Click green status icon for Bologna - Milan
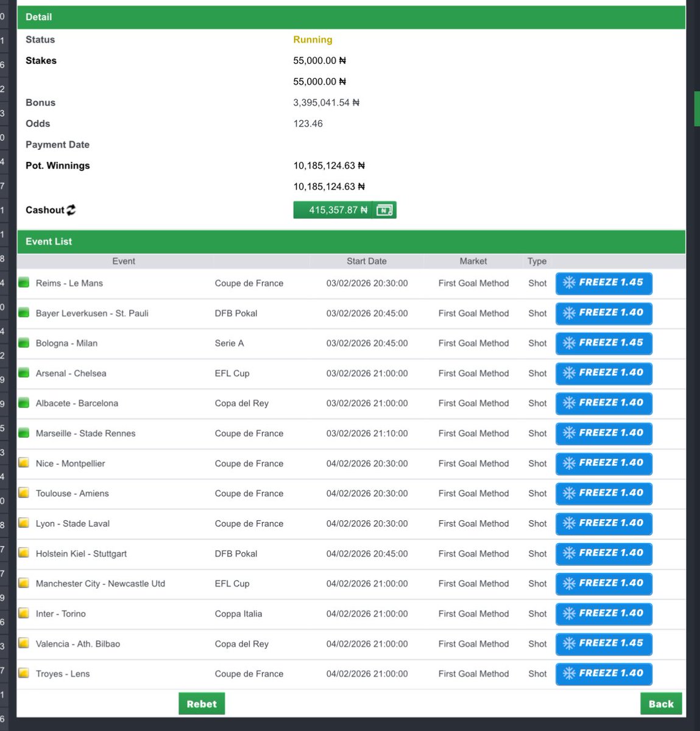Image resolution: width=700 pixels, height=731 pixels. click(x=24, y=343)
